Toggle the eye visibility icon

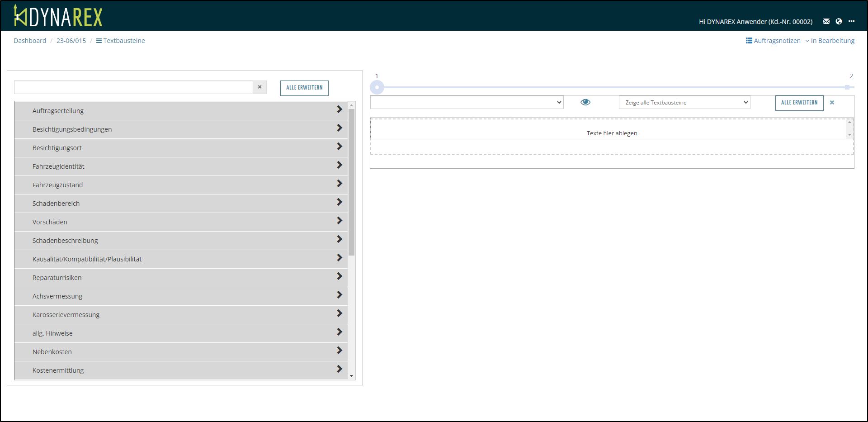tap(585, 102)
